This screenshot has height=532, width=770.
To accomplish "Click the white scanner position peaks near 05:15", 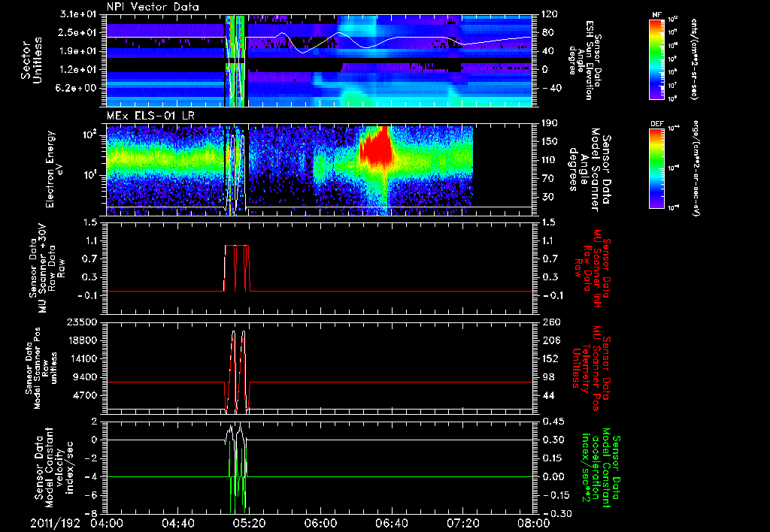I will (x=238, y=370).
